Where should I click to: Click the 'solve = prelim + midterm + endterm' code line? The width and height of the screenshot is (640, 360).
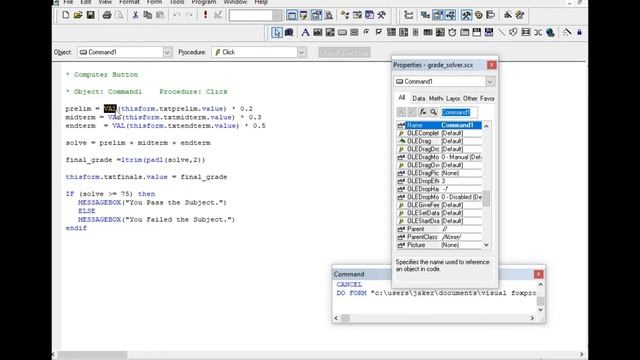[138, 143]
